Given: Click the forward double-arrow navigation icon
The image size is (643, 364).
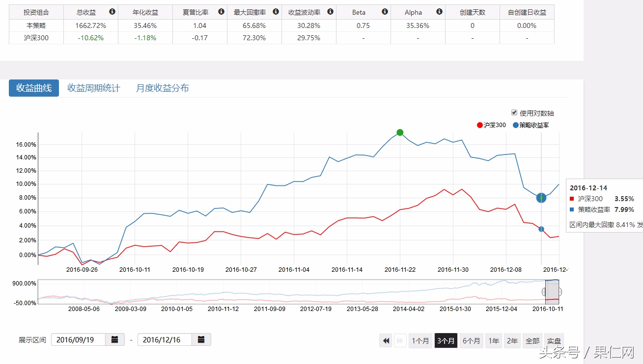Looking at the screenshot, I should point(400,340).
